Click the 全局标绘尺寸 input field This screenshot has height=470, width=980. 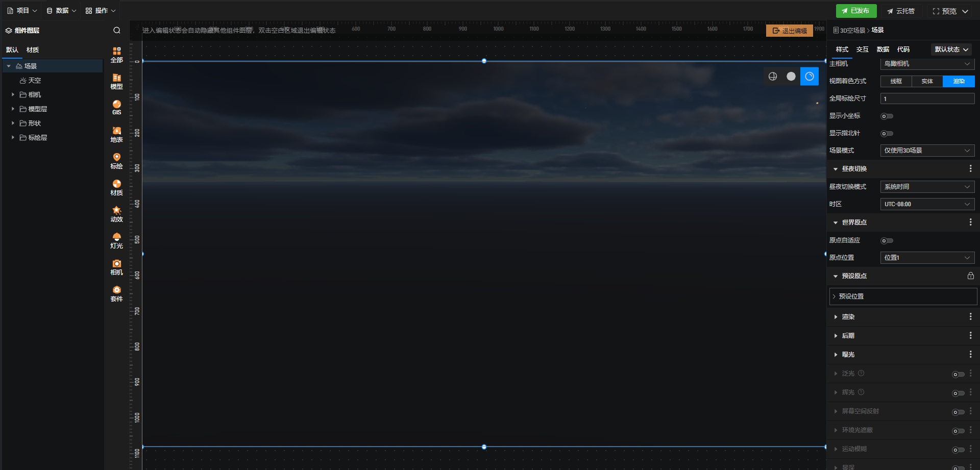[927, 99]
